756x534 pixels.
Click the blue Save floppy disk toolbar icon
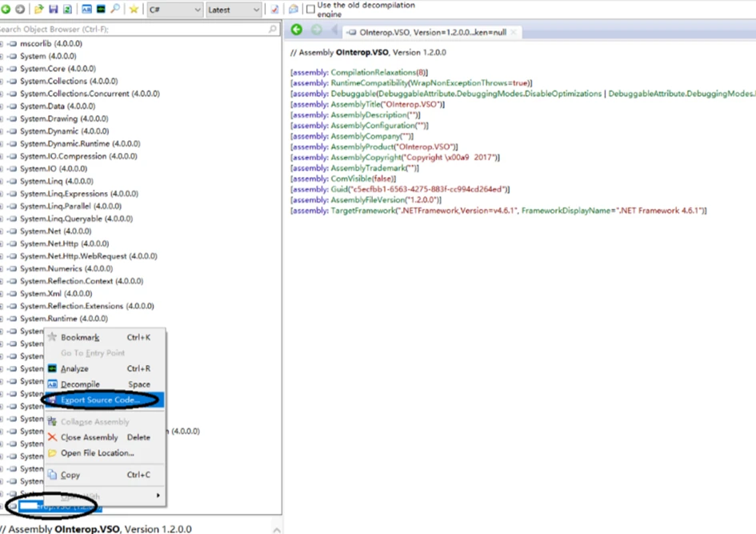tap(54, 10)
